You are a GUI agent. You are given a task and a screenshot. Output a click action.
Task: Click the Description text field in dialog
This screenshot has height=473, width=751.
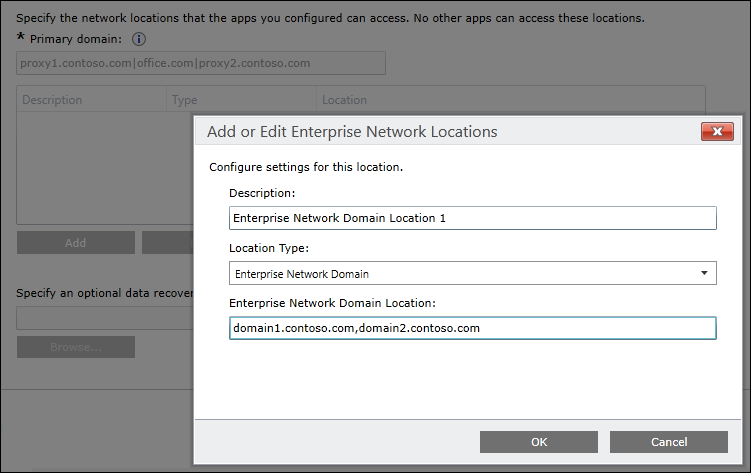point(472,218)
